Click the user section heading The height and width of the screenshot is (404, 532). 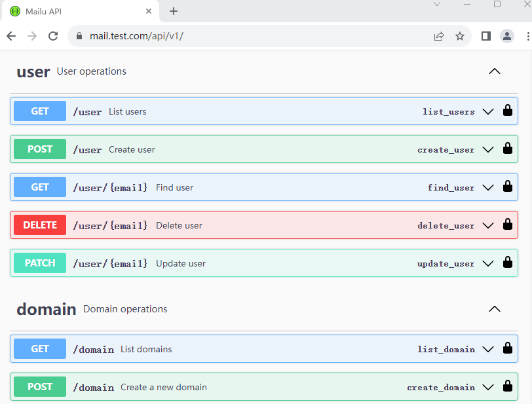pos(33,72)
